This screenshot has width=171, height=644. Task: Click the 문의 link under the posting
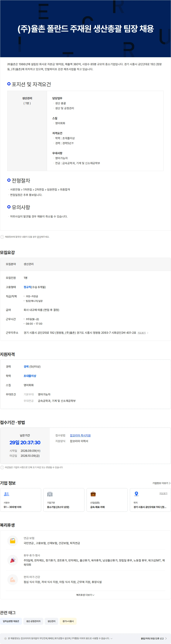point(39,237)
